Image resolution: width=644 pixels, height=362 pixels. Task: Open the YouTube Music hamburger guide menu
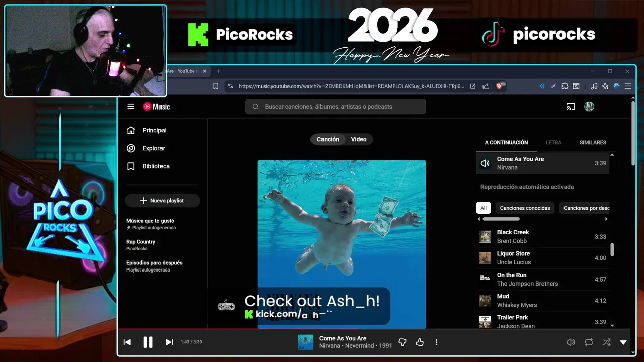(x=131, y=107)
